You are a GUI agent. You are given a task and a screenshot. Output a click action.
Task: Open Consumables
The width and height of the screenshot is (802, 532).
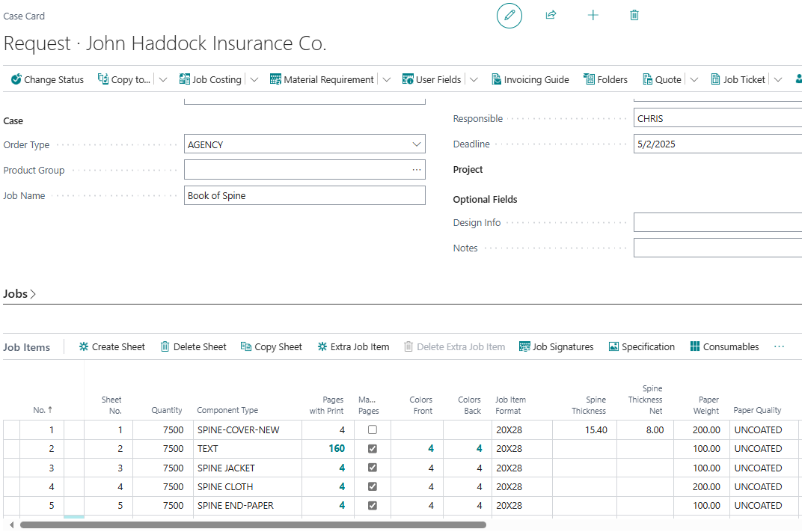pyautogui.click(x=724, y=347)
